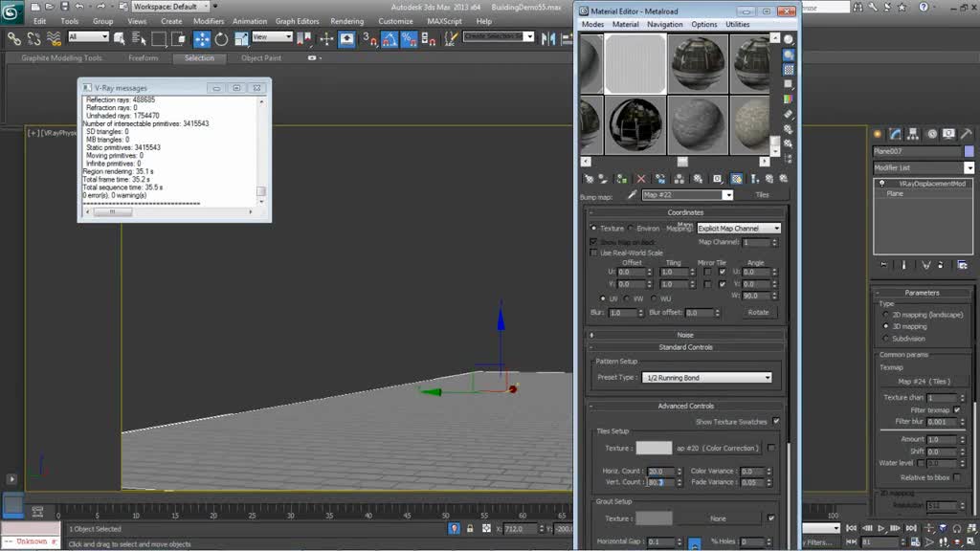Click Assign Material to Selection icon
Image resolution: width=980 pixels, height=551 pixels.
point(621,179)
